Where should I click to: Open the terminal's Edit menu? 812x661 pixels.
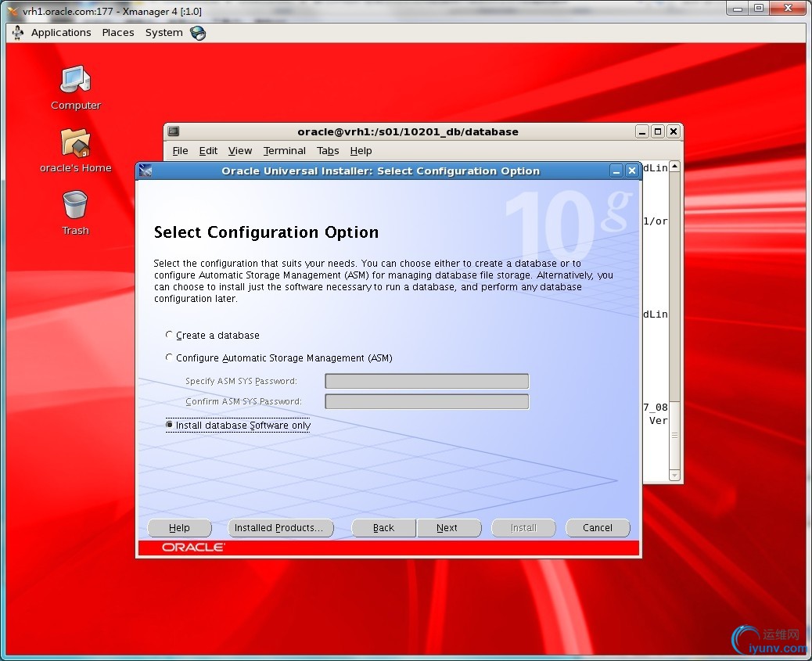208,151
